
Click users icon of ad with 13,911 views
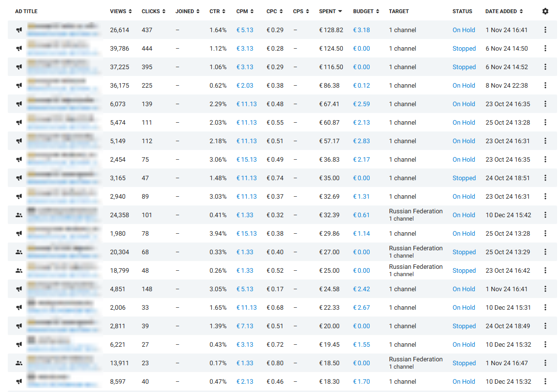coord(19,363)
